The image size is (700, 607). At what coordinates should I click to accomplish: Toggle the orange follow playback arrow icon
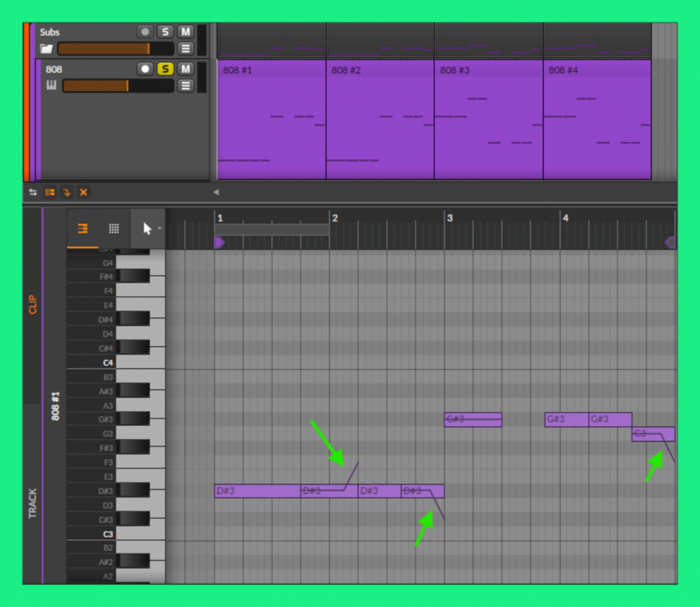click(x=66, y=193)
